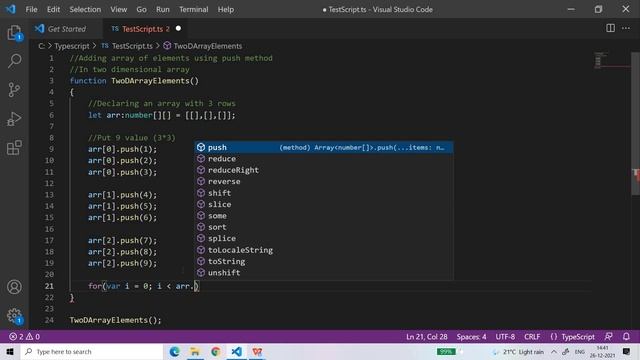The image size is (640, 360).
Task: Click the weather 21°C Light rain widget
Action: pyautogui.click(x=518, y=351)
